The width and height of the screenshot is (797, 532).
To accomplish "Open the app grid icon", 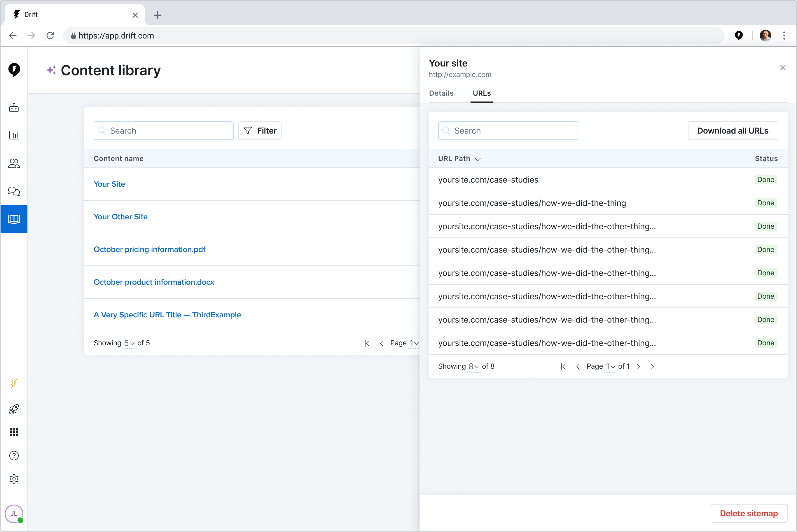I will click(x=14, y=432).
